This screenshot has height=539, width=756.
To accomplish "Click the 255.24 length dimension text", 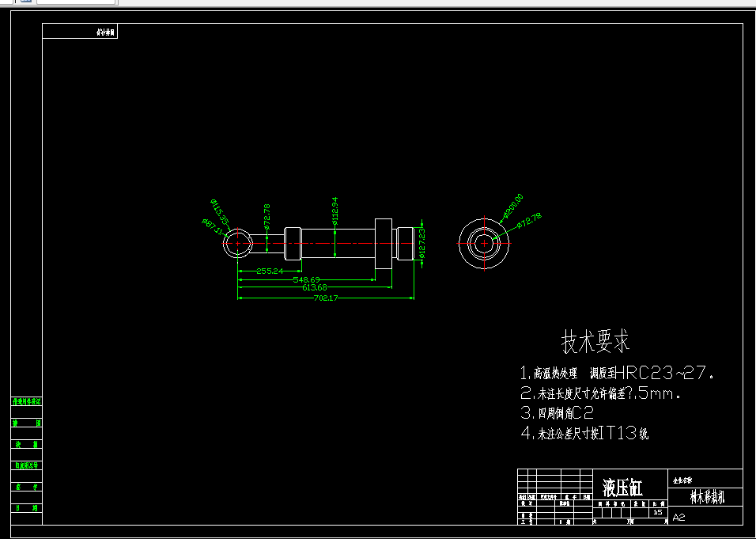I will click(270, 271).
